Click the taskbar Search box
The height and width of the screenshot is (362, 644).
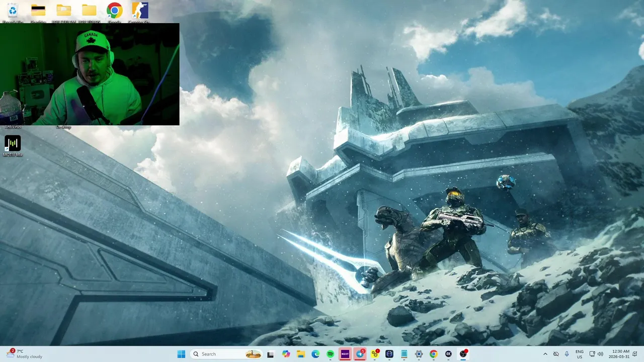227,354
